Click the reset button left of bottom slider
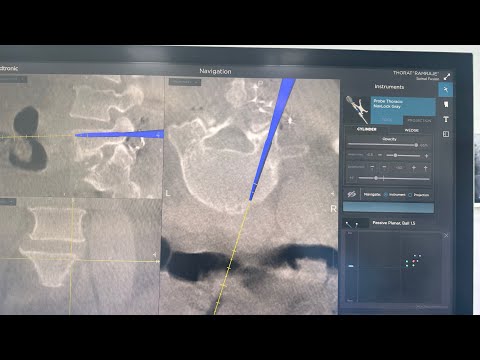Screen dimensions: 480x360 coord(351,178)
